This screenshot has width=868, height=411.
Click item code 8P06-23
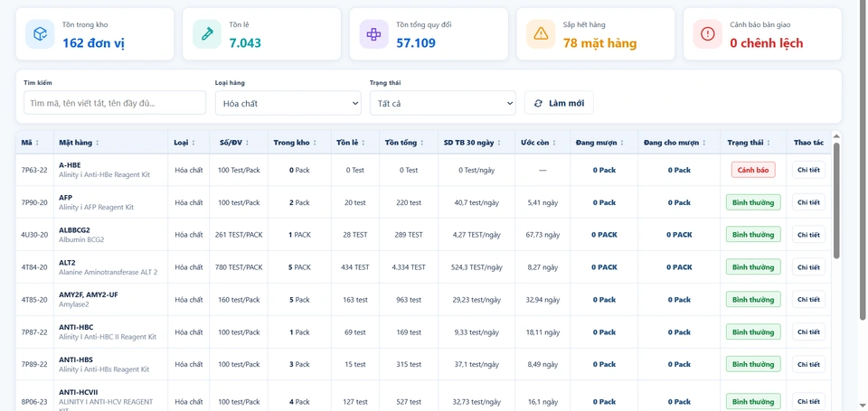coord(34,402)
